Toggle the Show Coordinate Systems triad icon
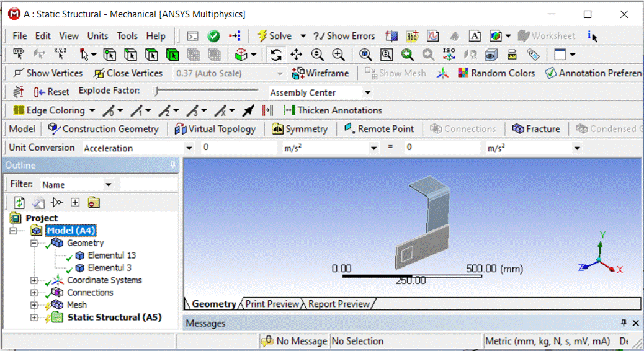Viewport: 644px width, 351px height. pyautogui.click(x=442, y=73)
